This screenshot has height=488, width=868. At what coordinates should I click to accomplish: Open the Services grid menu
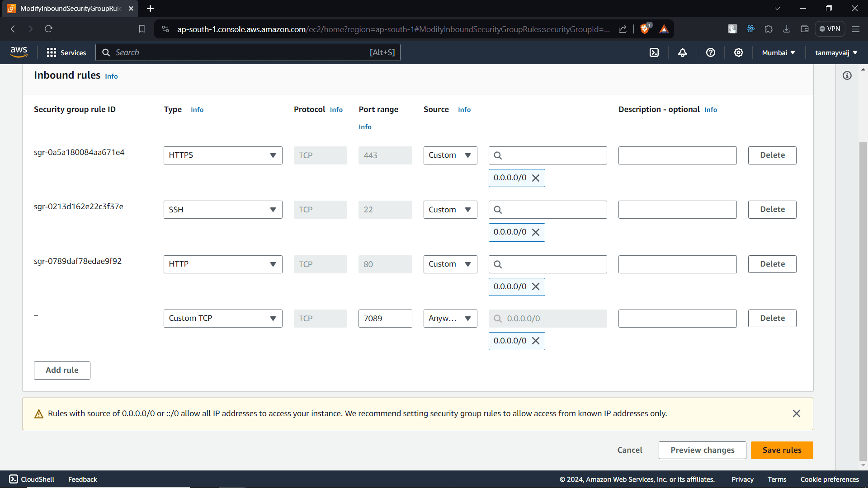pos(66,53)
